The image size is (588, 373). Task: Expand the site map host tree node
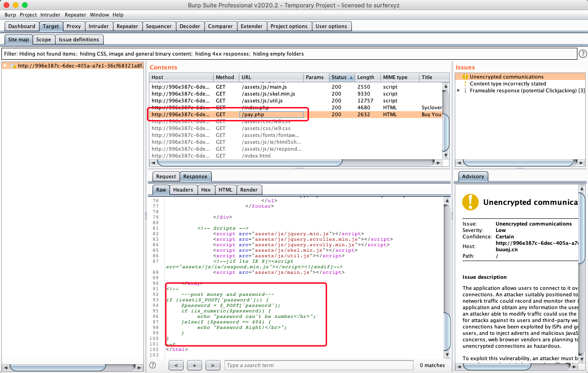pyautogui.click(x=5, y=66)
